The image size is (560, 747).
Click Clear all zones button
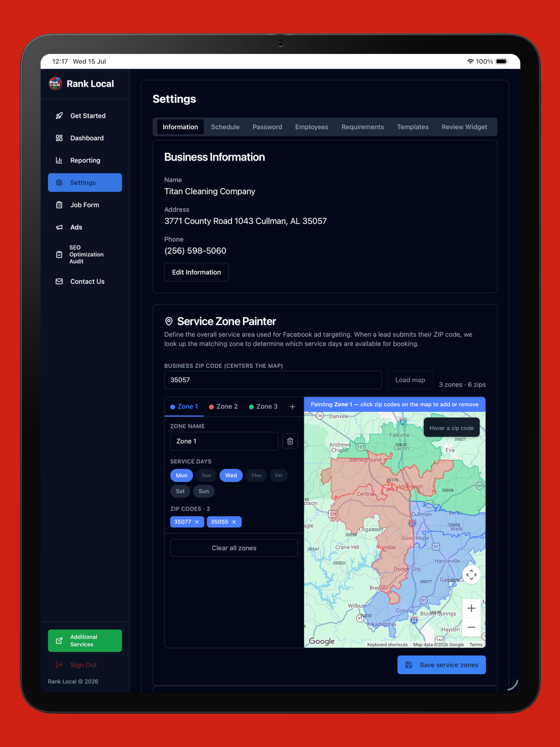tap(234, 548)
